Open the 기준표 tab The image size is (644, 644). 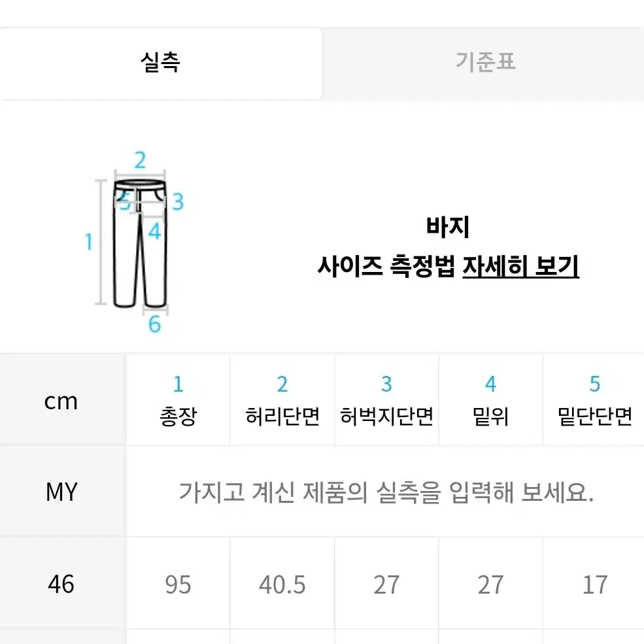pos(484,63)
